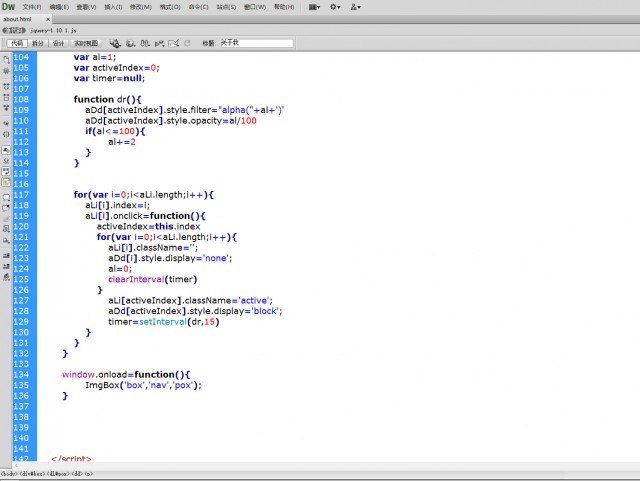640x481 pixels.
Task: Toggle Syntax Error Alerts icon
Action: [x=6, y=183]
